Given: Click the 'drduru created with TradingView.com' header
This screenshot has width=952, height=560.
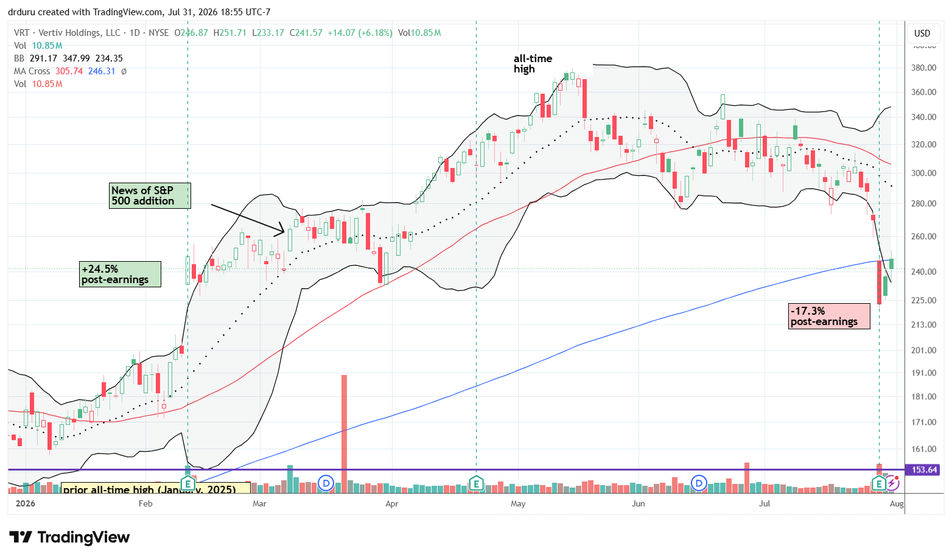Looking at the screenshot, I should click(139, 12).
